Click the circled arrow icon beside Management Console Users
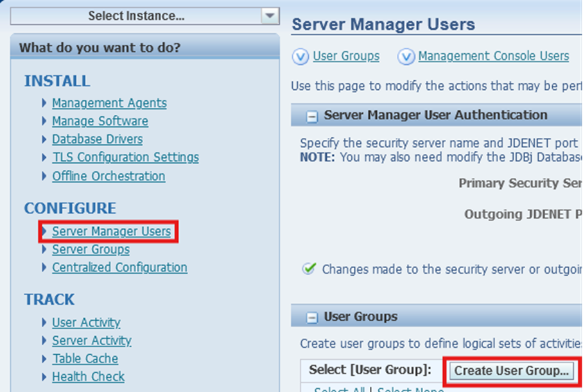 [x=406, y=56]
